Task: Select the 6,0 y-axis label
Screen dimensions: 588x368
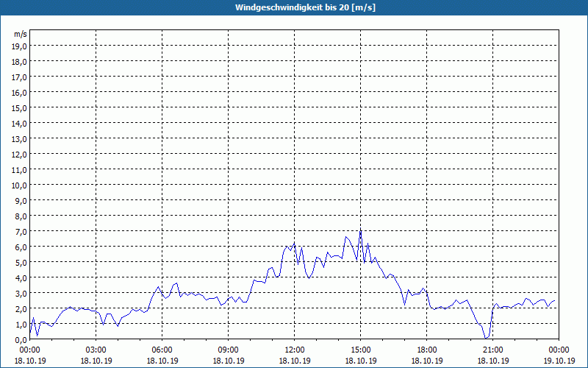Action: coord(22,247)
